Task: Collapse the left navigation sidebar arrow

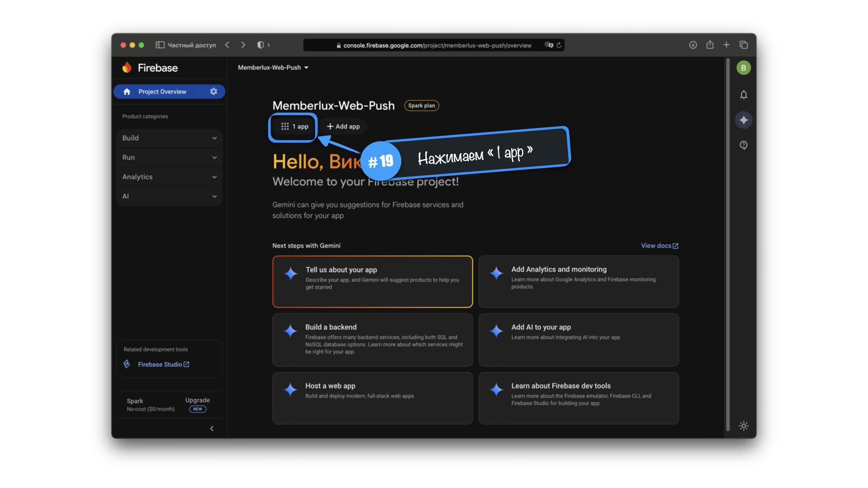Action: tap(212, 428)
